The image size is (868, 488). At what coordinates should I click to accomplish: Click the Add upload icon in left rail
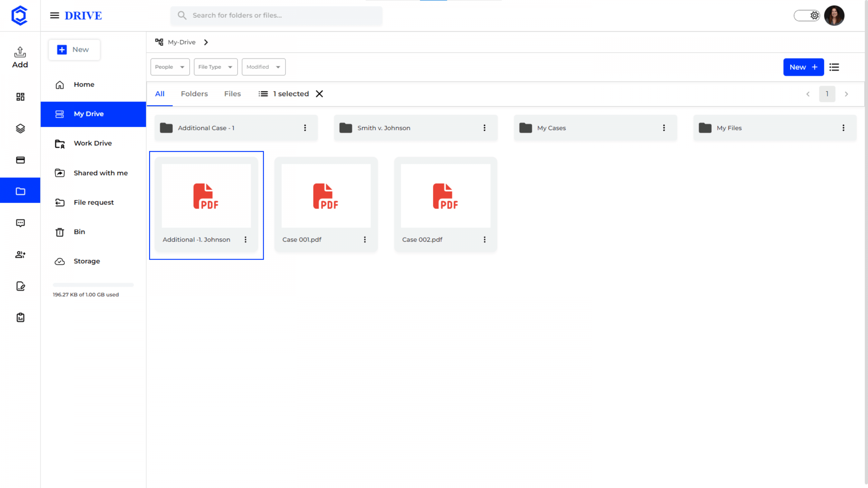[20, 58]
